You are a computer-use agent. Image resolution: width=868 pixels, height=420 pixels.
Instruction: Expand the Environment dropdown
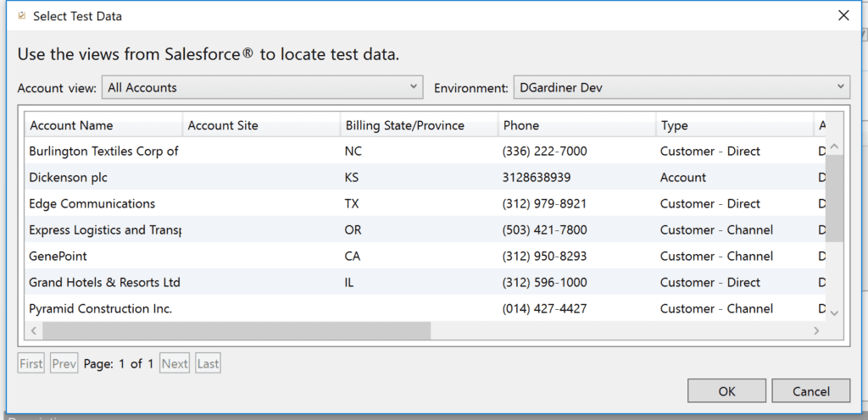680,87
